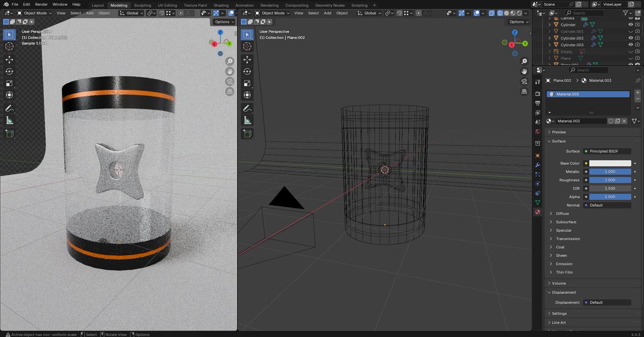Click the Metallic value slider

coord(610,172)
